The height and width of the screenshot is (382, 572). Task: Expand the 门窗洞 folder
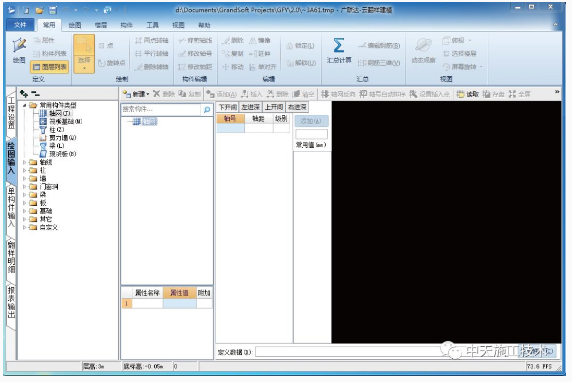24,187
